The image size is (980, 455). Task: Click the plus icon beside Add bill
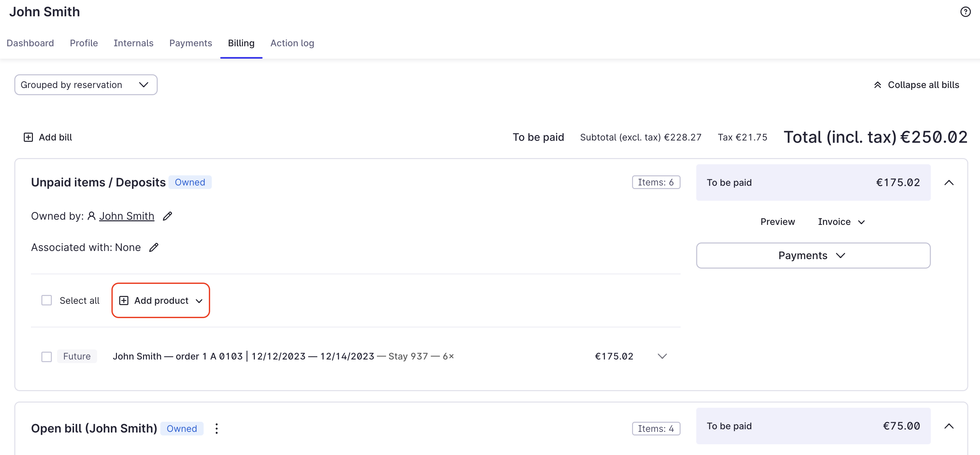pyautogui.click(x=28, y=137)
